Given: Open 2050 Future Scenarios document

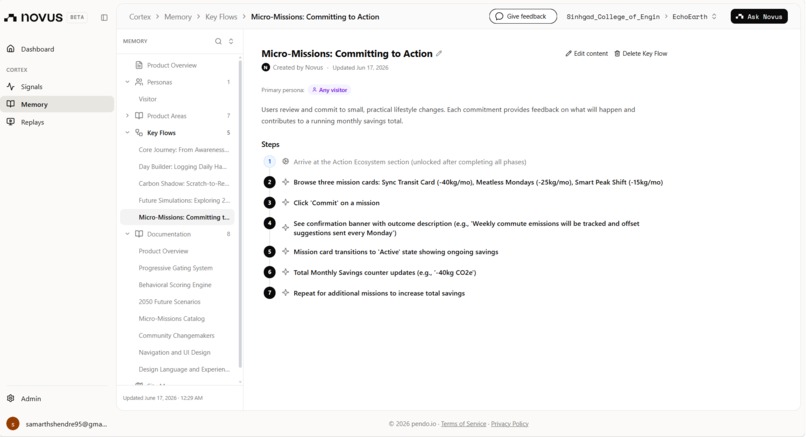Looking at the screenshot, I should 169,302.
